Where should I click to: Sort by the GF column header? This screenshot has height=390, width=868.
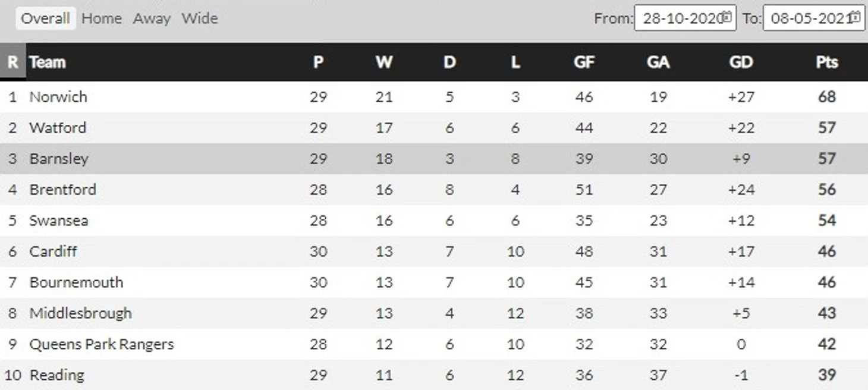584,62
